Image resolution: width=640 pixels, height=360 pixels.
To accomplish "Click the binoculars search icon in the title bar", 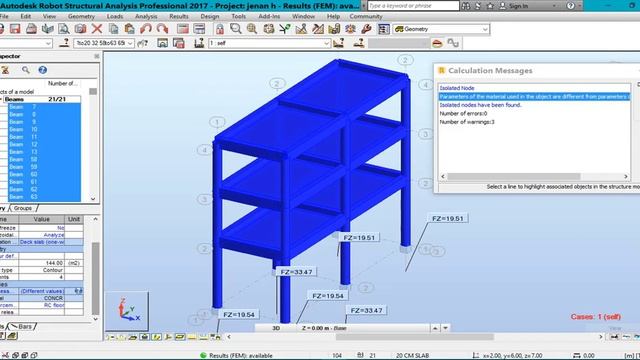I will [x=466, y=6].
